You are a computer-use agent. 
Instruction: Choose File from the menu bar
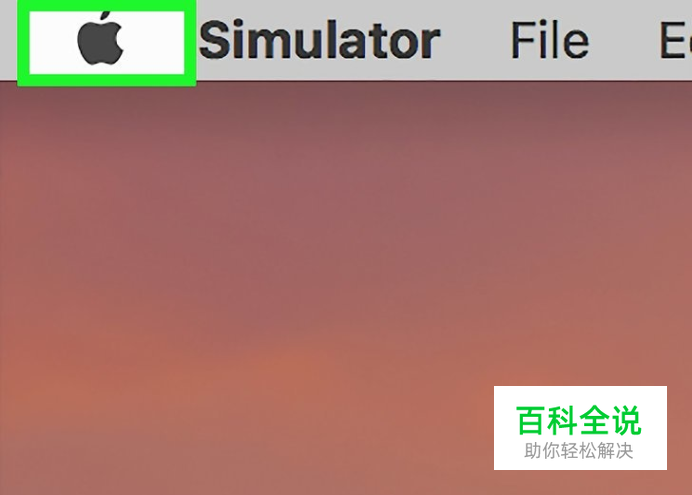(550, 40)
